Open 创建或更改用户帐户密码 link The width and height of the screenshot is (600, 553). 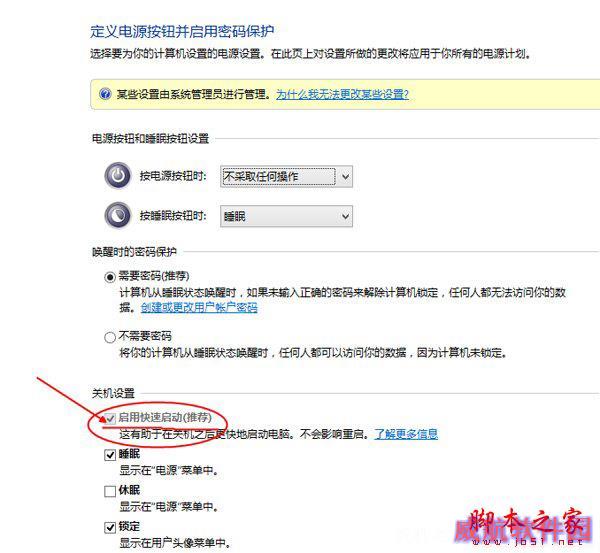(x=199, y=307)
